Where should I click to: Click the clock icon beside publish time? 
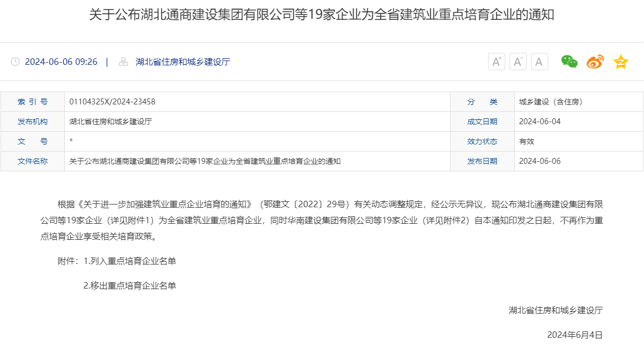click(x=15, y=62)
